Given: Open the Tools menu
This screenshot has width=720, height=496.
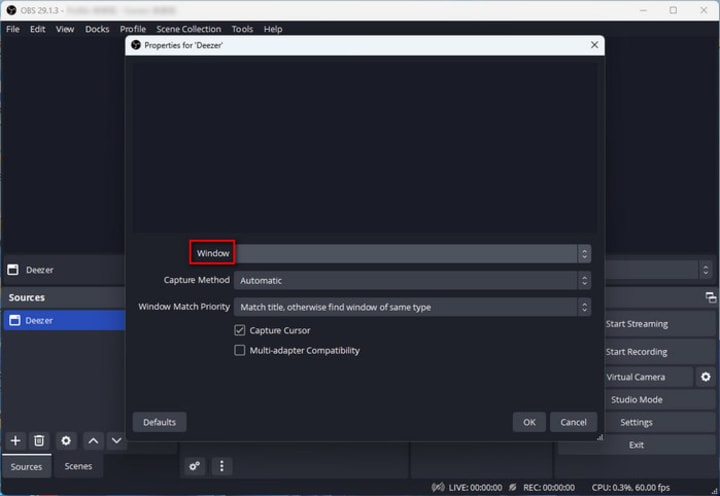Looking at the screenshot, I should tap(242, 29).
